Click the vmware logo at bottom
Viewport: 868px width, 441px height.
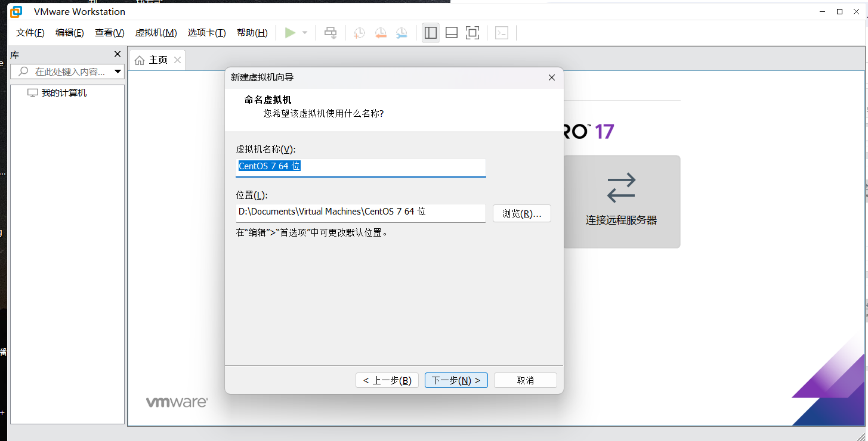coord(177,402)
